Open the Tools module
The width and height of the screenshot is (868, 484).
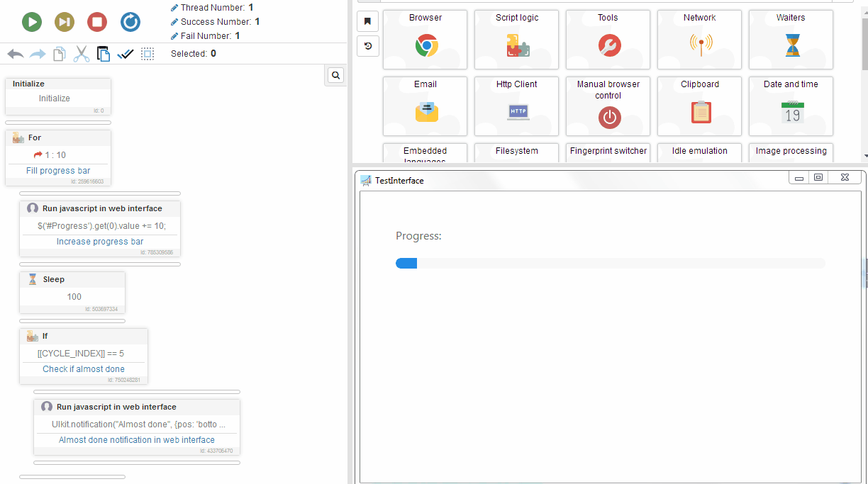click(608, 40)
